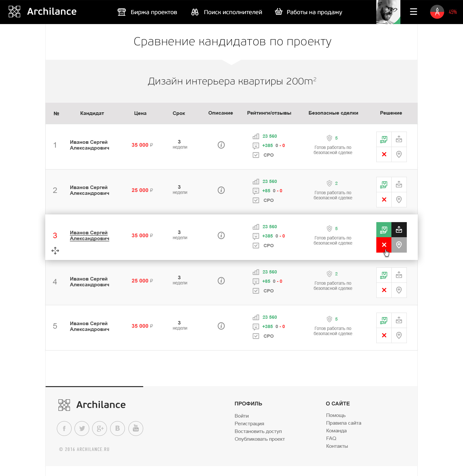Click the Facebook icon in the footer
463x476 pixels.
[x=64, y=428]
